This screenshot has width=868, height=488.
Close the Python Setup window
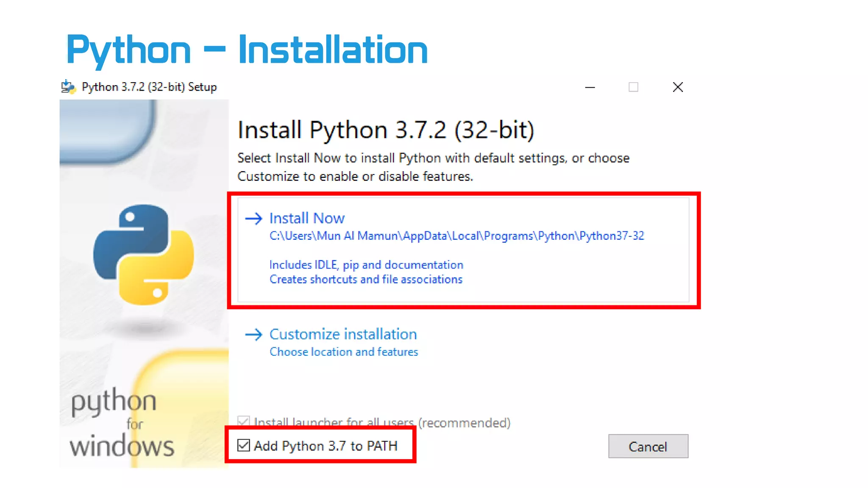point(678,87)
